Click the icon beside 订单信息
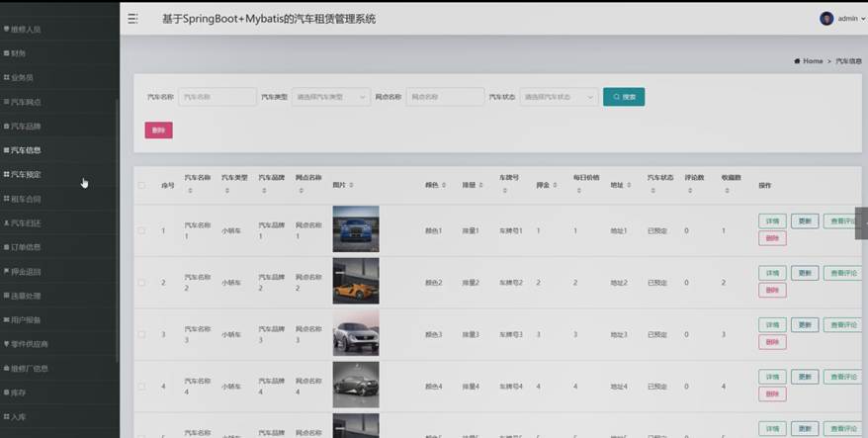 (x=6, y=247)
